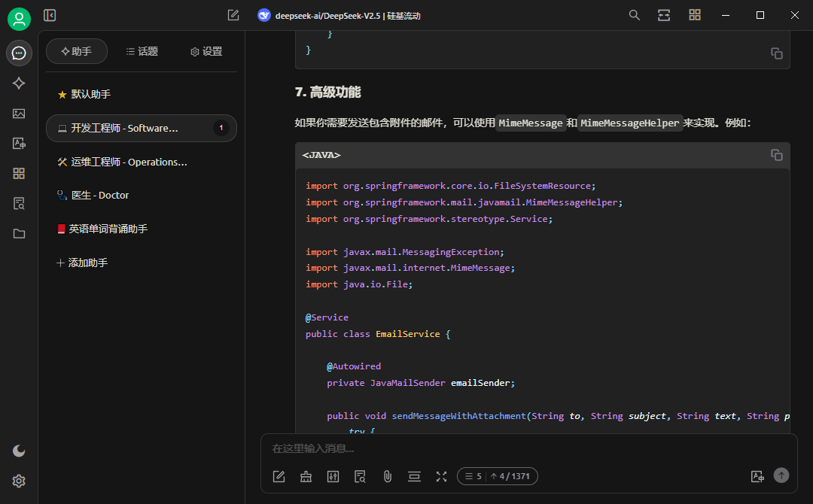Click the search magnifier icon in top bar
813x504 pixels.
634,15
